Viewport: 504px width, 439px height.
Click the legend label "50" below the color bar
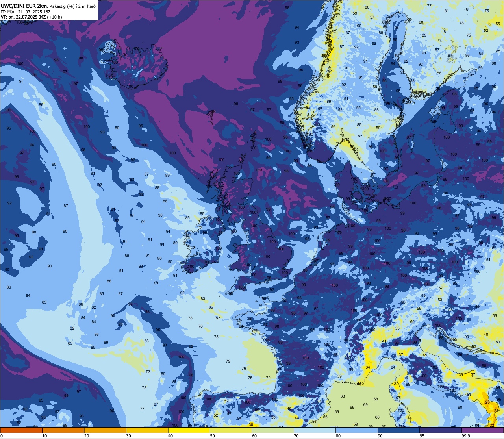(213, 436)
